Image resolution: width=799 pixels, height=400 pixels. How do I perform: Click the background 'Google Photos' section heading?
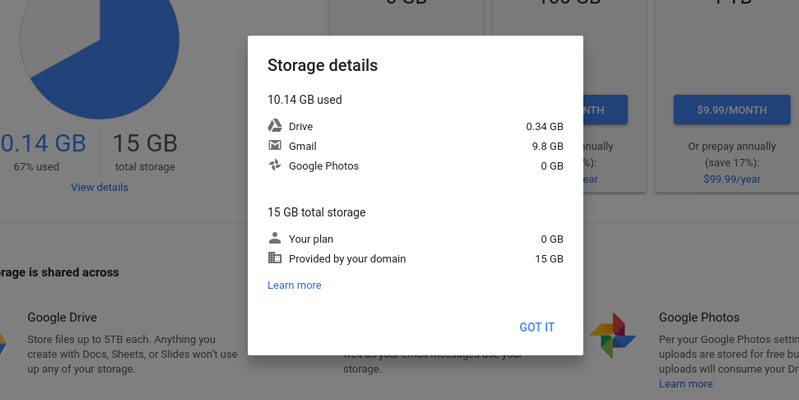pos(699,317)
